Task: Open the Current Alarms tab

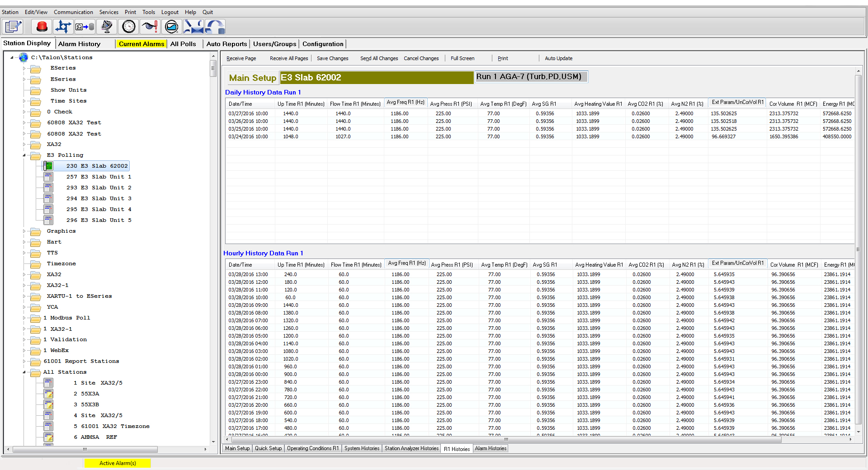Action: (x=142, y=44)
